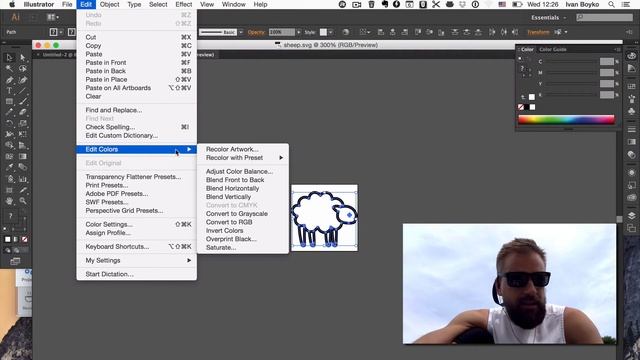Click the Cyan slider track
Screen dimensions: 640x360
[571, 62]
